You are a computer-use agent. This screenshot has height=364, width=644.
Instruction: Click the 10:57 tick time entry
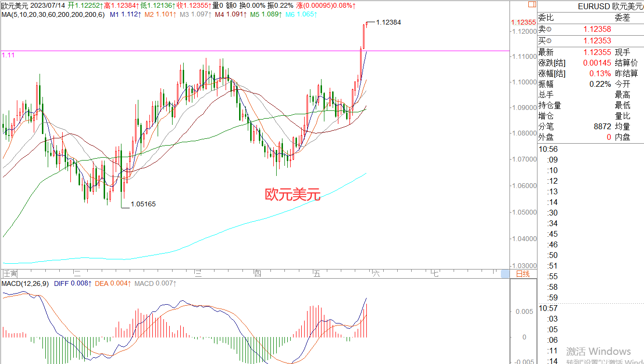pos(548,308)
